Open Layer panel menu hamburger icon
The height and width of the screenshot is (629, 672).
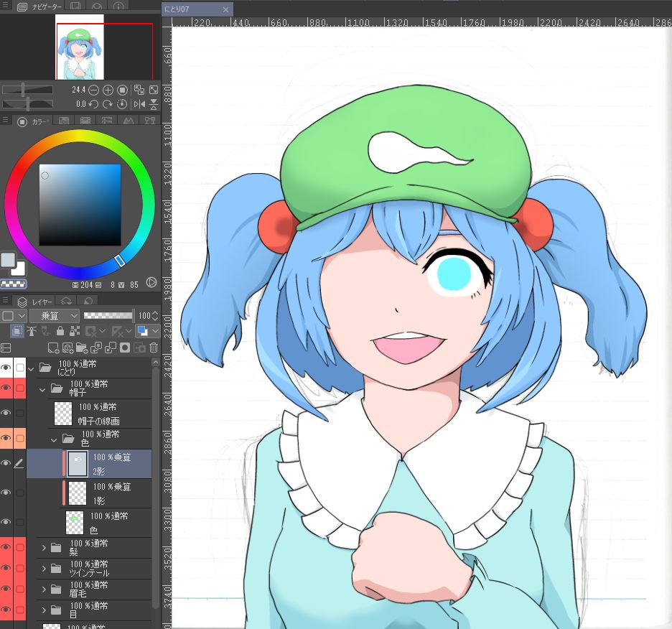[5, 300]
